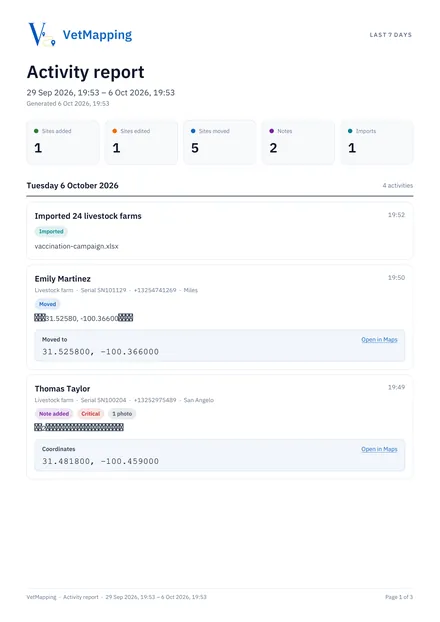This screenshot has height=622, width=440.
Task: Click the VetMapping logo icon
Action: click(42, 35)
